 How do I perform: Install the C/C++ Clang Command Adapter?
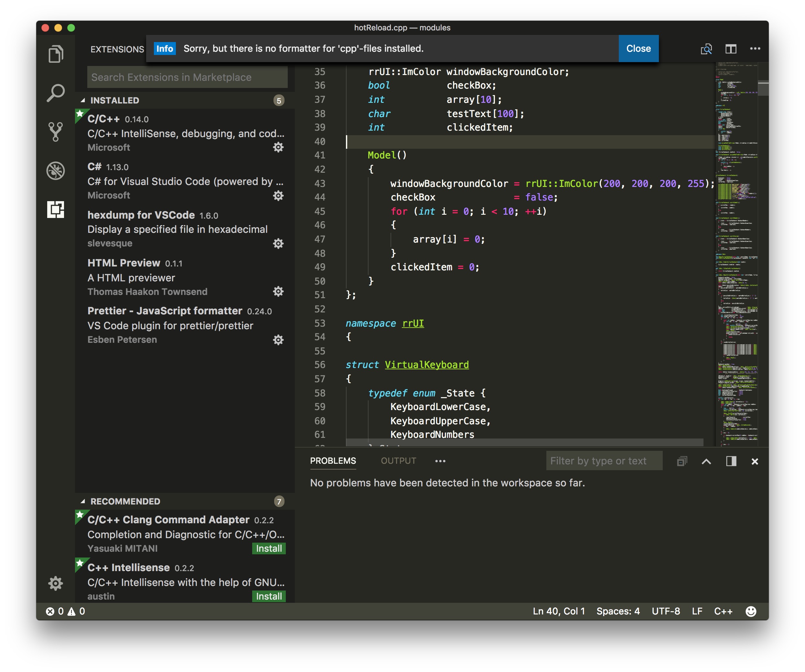click(268, 548)
